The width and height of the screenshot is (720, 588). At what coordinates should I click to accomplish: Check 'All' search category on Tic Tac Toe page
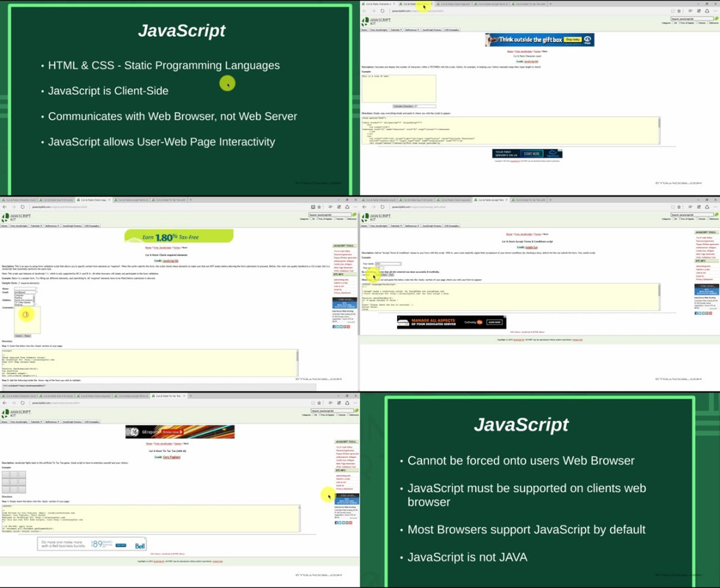(313, 415)
